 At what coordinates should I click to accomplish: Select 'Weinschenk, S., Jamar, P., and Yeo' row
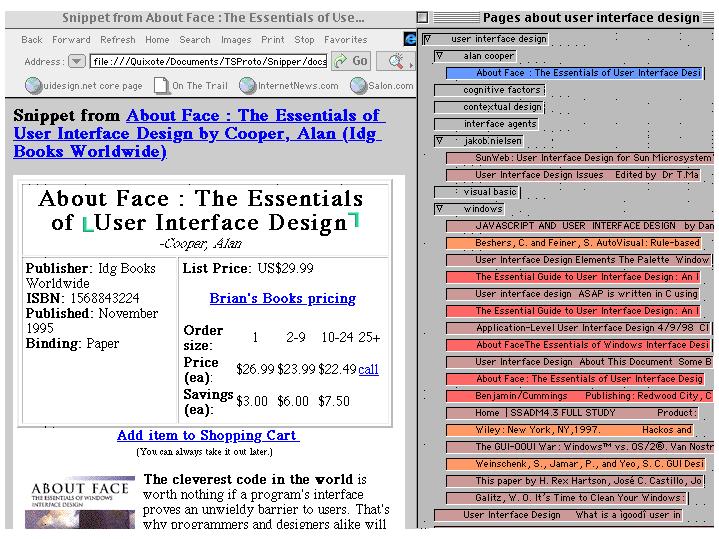tap(575, 463)
